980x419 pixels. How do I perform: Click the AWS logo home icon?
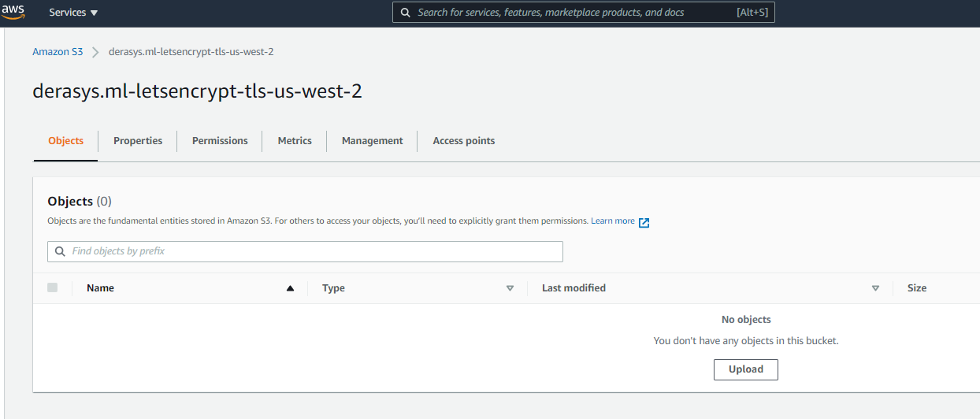[13, 10]
